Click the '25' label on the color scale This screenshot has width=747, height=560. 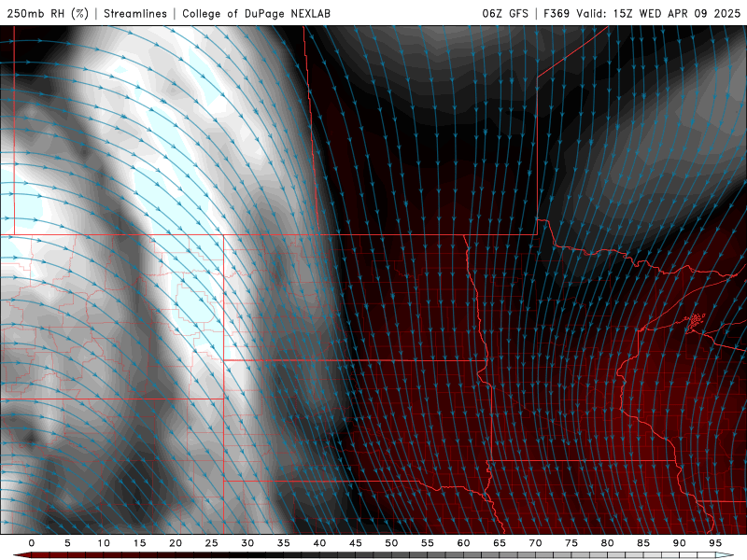pos(212,543)
